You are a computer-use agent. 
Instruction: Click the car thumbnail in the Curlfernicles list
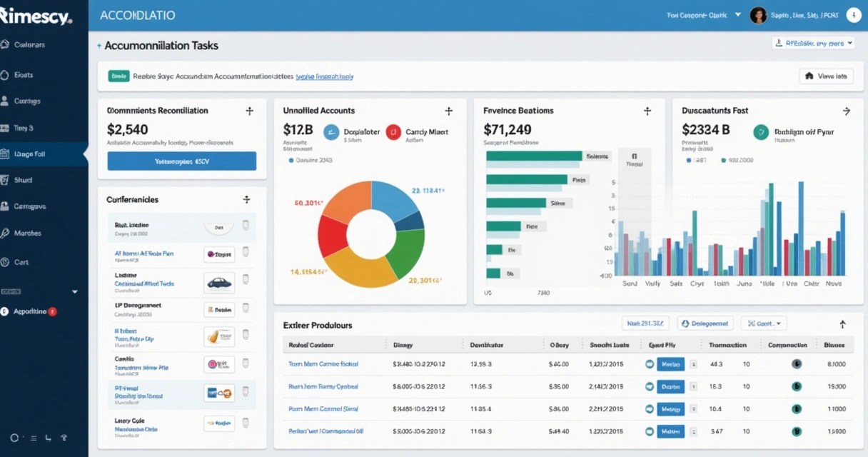click(219, 283)
